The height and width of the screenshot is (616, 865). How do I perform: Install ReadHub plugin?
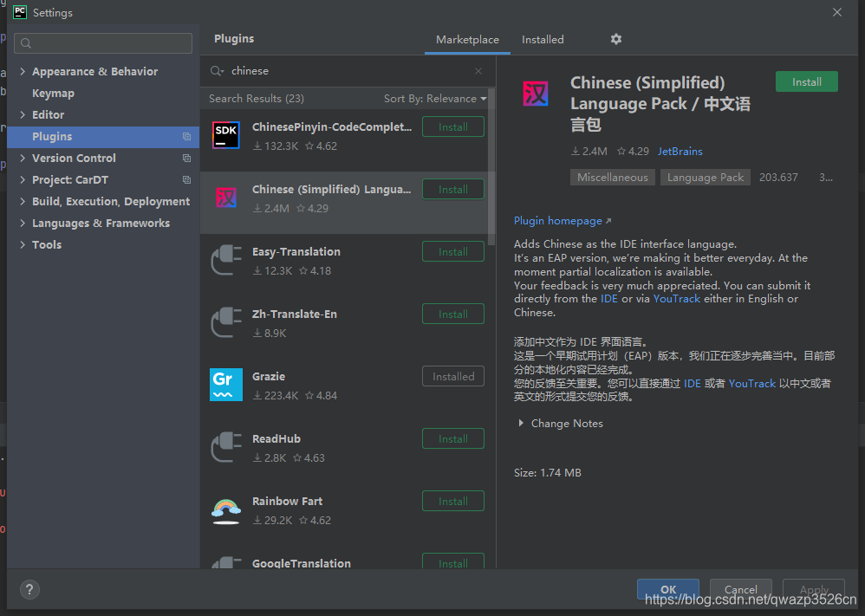point(453,438)
